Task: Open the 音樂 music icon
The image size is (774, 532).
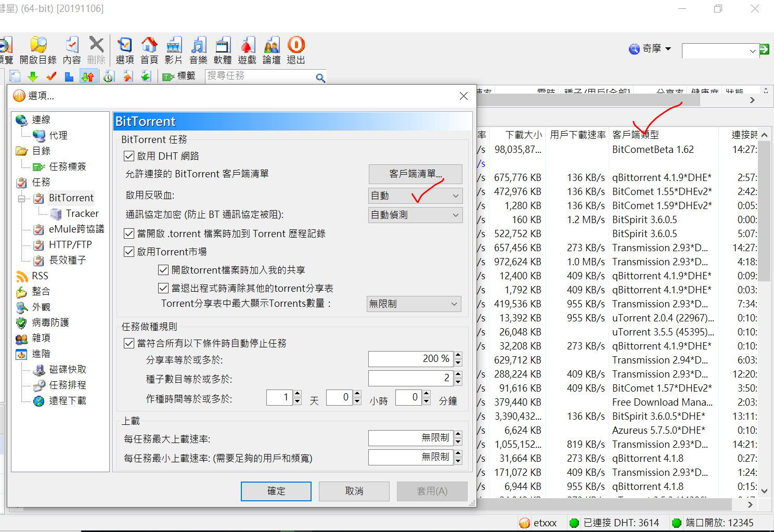Action: pyautogui.click(x=198, y=50)
